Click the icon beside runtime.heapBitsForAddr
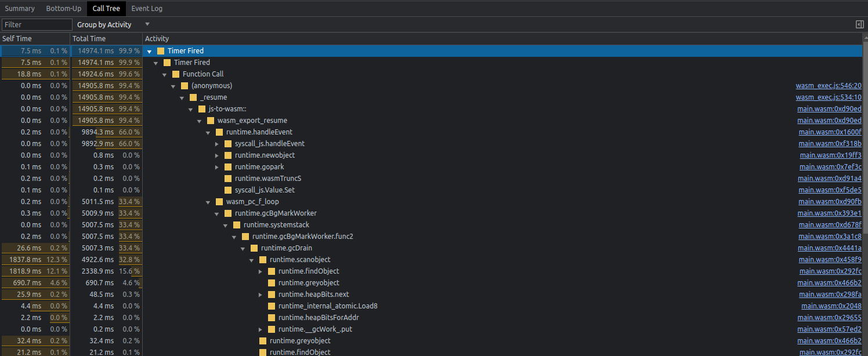Image resolution: width=868 pixels, height=356 pixels. click(271, 317)
